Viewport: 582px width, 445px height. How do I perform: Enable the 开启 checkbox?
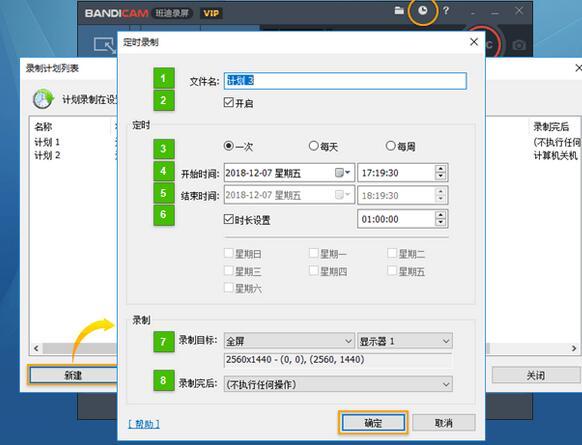pos(229,102)
